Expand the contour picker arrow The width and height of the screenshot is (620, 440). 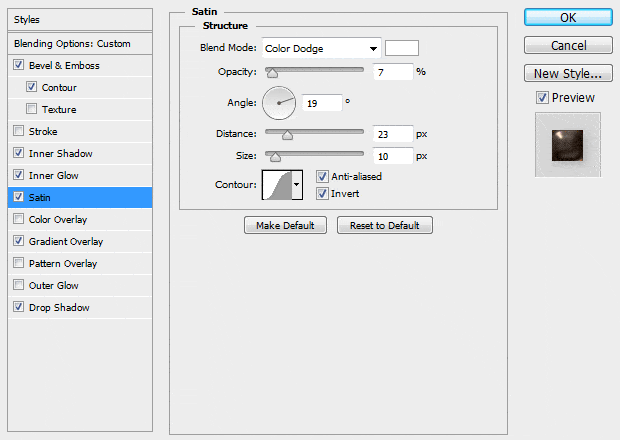pyautogui.click(x=297, y=186)
